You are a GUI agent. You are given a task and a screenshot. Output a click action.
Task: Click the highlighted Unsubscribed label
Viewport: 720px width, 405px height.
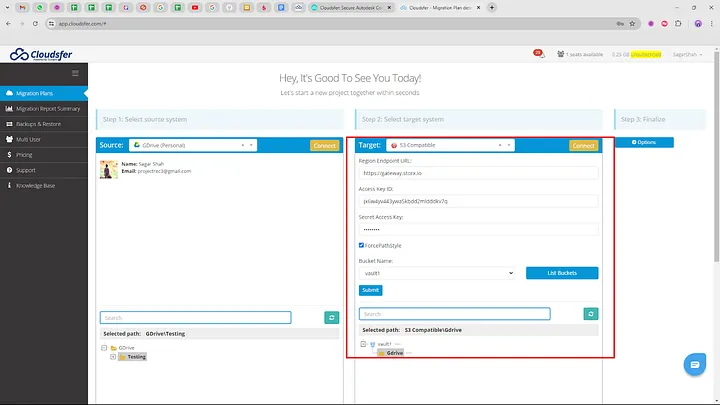tap(646, 54)
